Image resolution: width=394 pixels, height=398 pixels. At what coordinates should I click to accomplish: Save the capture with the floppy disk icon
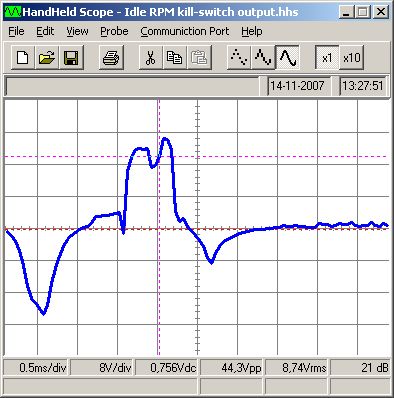click(x=71, y=58)
